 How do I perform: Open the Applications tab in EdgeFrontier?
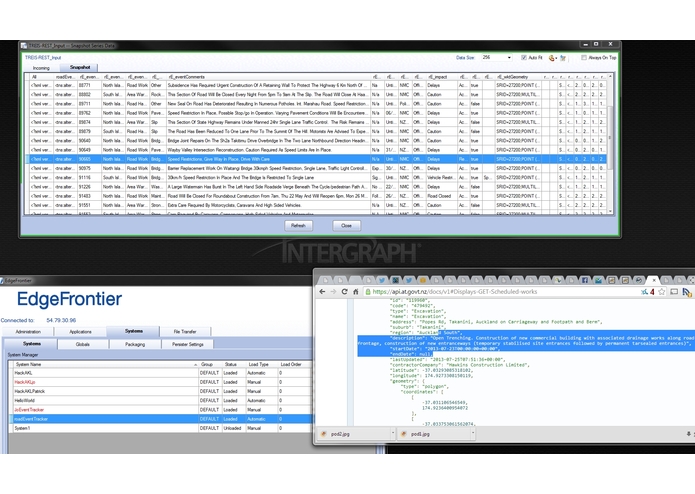pos(80,331)
